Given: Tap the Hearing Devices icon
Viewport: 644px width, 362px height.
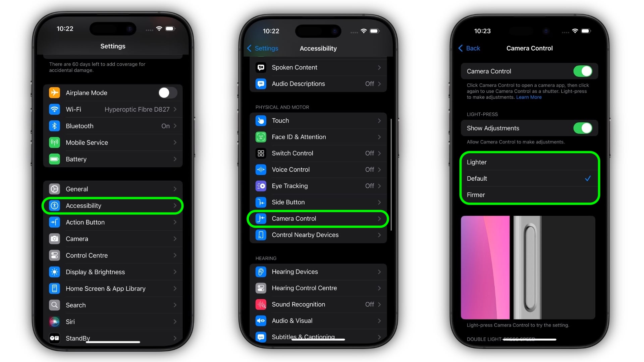Looking at the screenshot, I should pyautogui.click(x=261, y=271).
